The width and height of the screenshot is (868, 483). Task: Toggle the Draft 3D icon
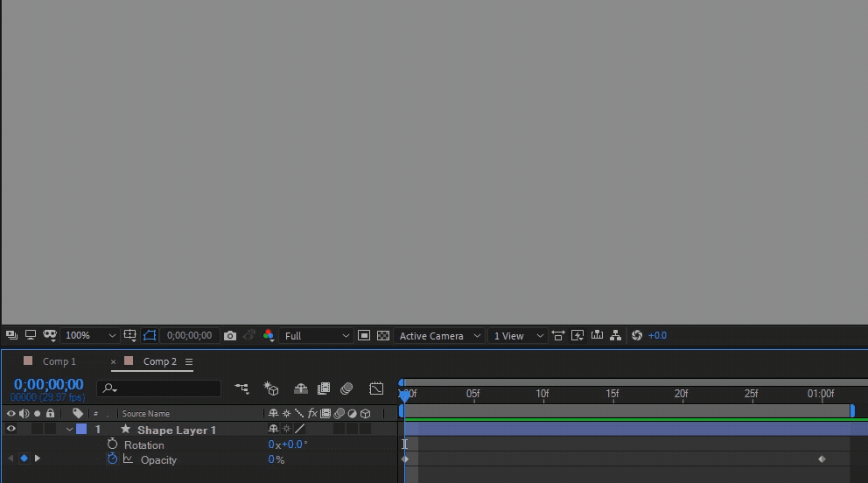(x=270, y=388)
